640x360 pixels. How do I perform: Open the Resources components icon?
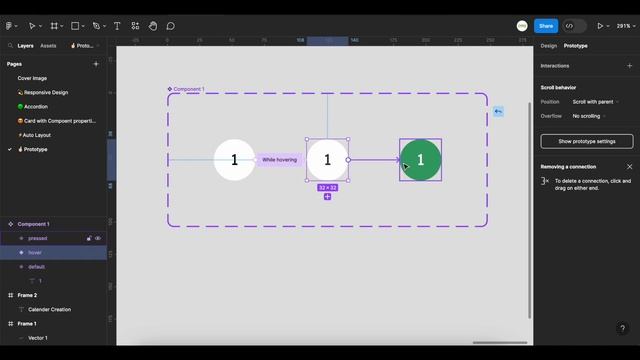(135, 26)
